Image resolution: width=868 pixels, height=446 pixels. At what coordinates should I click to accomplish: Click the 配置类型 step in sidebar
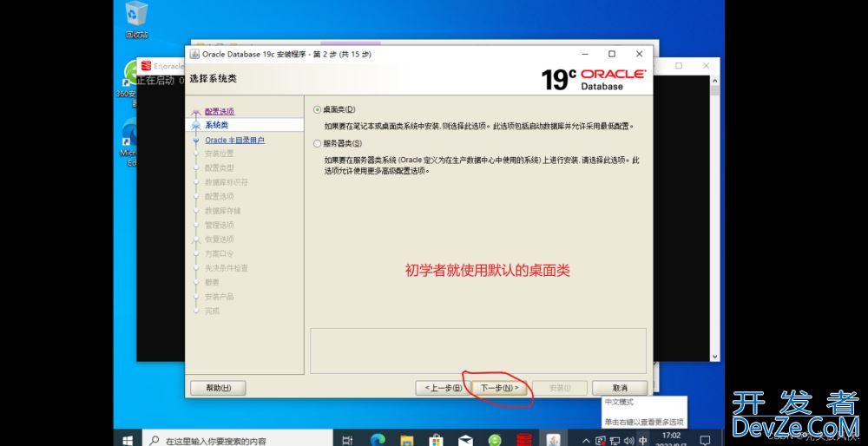pos(220,167)
